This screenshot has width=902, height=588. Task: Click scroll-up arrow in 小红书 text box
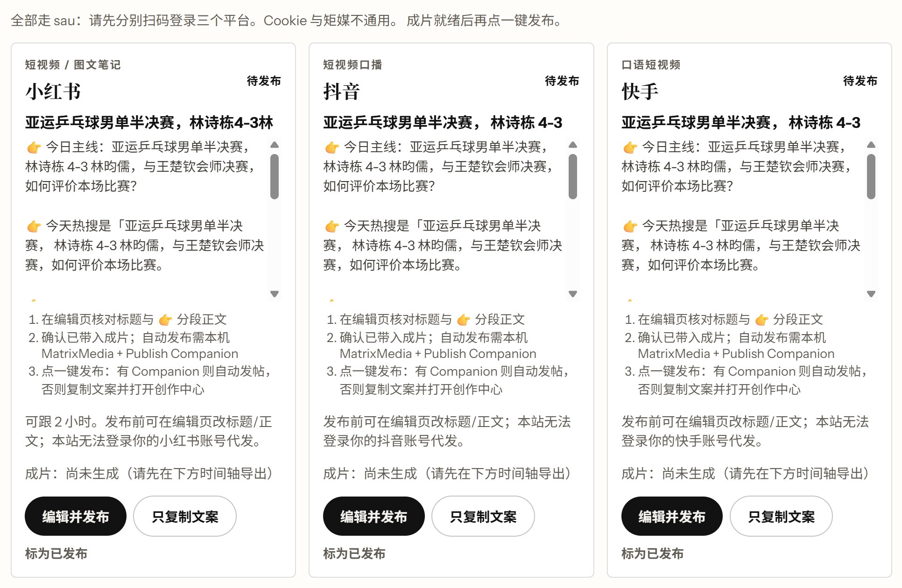pos(275,145)
